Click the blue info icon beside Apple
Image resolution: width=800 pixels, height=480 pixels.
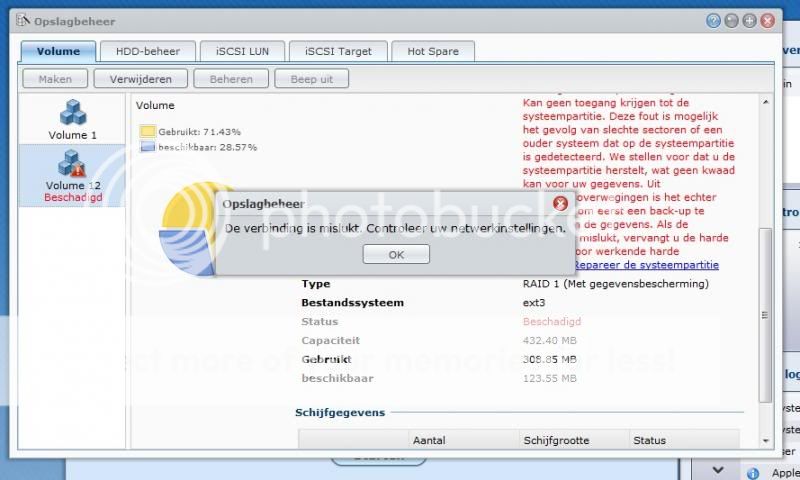(x=752, y=472)
